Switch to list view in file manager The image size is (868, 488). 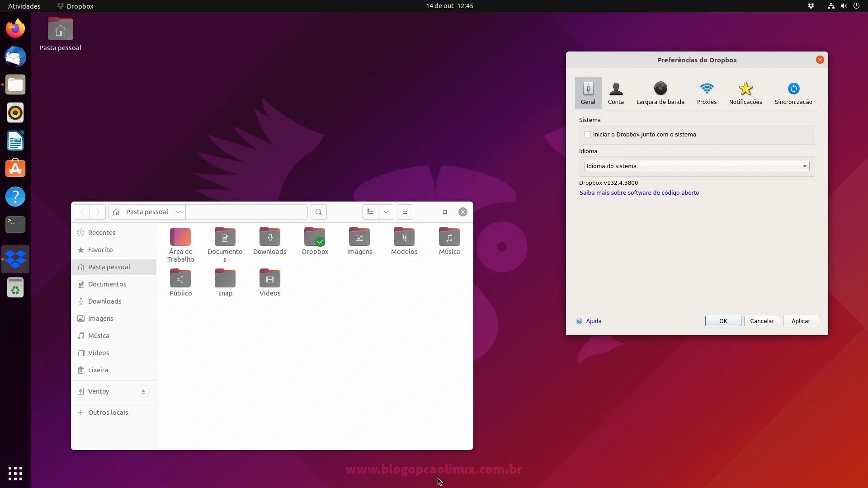tap(370, 212)
